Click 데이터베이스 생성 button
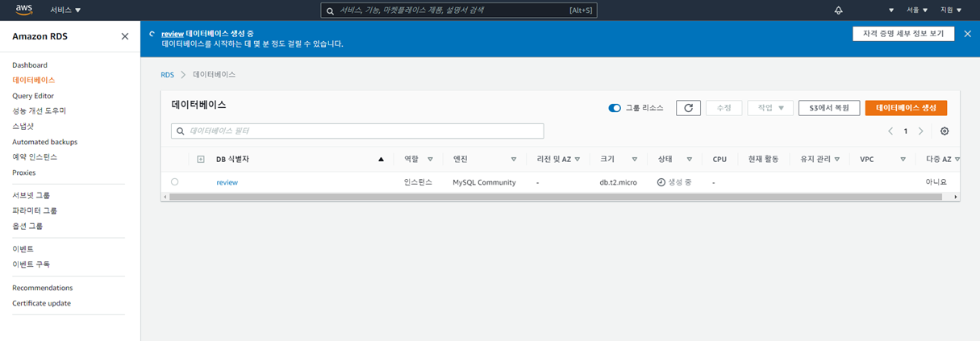Image resolution: width=980 pixels, height=341 pixels. (906, 108)
